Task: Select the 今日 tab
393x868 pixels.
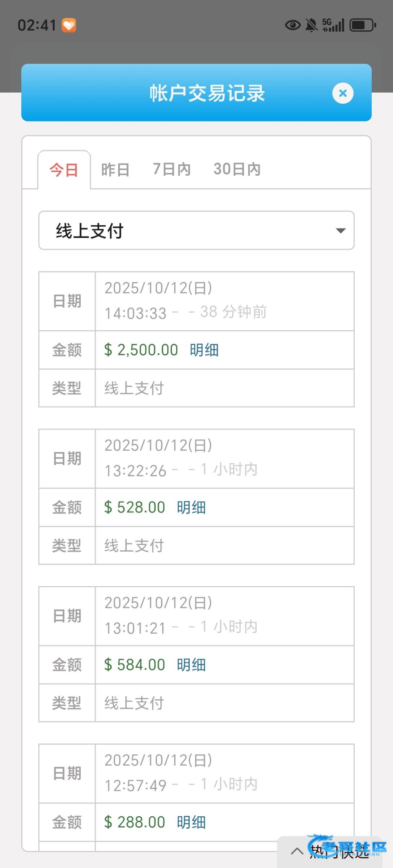Action: click(x=64, y=170)
